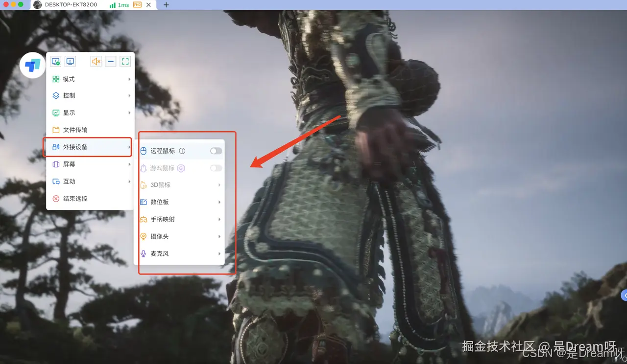627x364 pixels.
Task: Click the blue side handle at right edge
Action: coord(624,295)
